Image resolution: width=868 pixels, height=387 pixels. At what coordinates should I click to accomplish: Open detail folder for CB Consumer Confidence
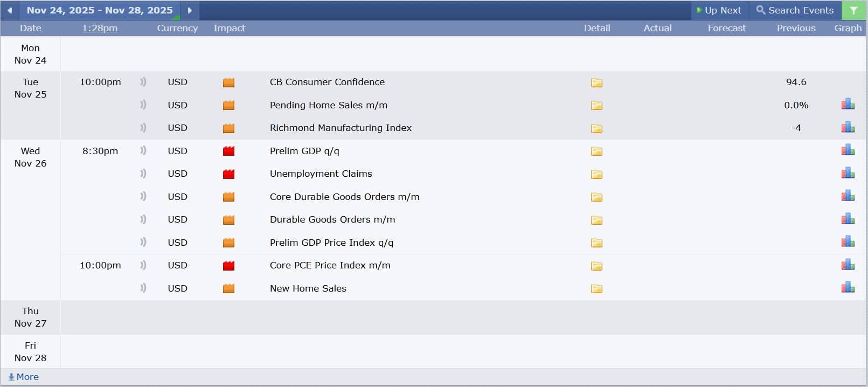(x=596, y=82)
